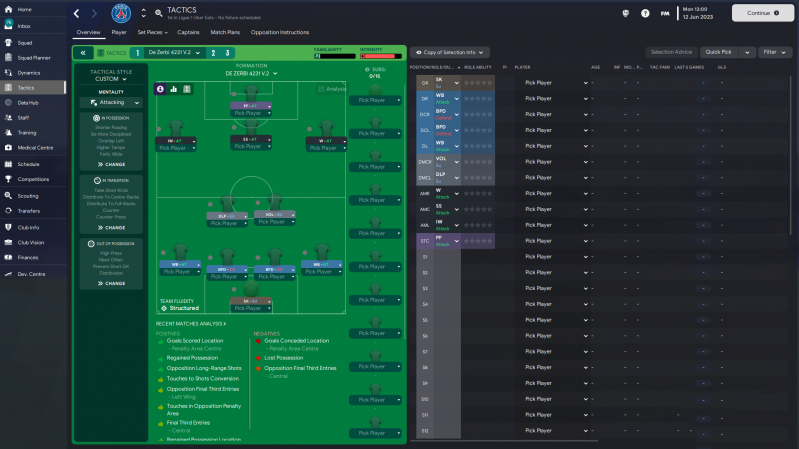Click the goalkeeper SK position on pitch
Image resolution: width=799 pixels, height=449 pixels.
tap(251, 301)
